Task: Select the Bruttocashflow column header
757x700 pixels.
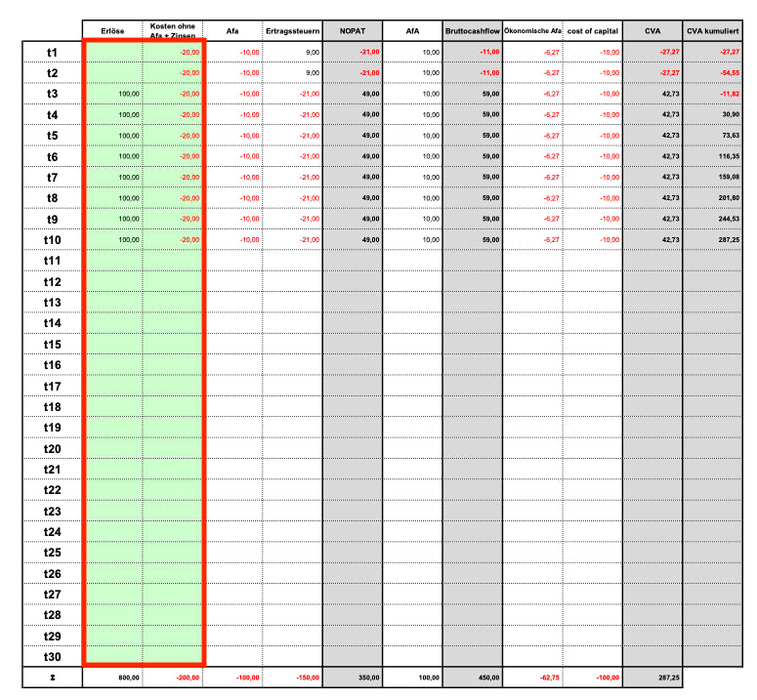Action: (472, 31)
